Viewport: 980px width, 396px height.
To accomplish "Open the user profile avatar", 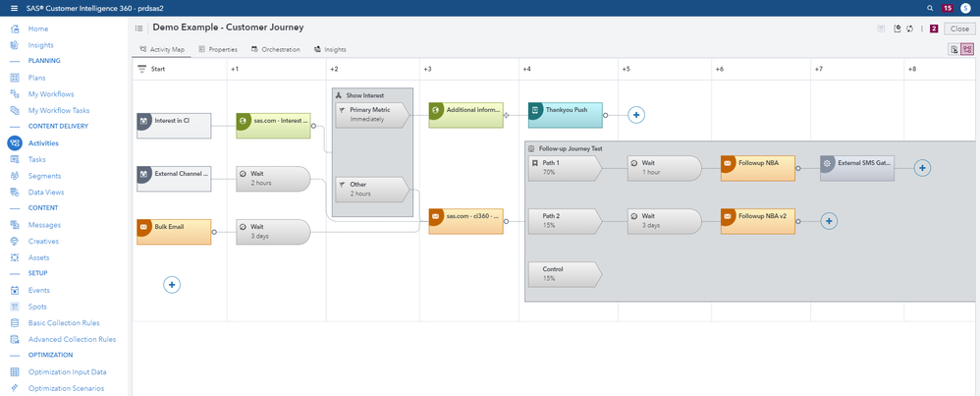I will [x=965, y=8].
